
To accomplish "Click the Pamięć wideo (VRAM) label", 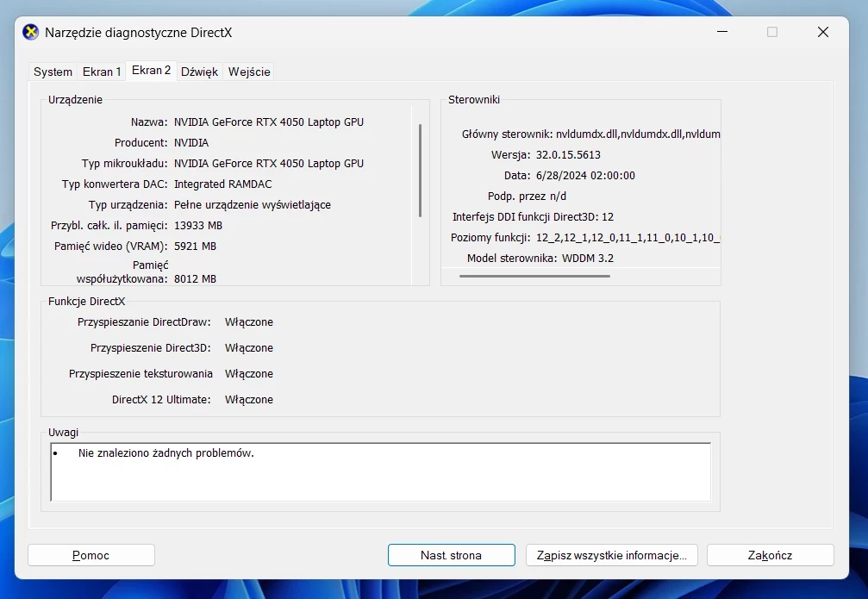I will tap(110, 246).
